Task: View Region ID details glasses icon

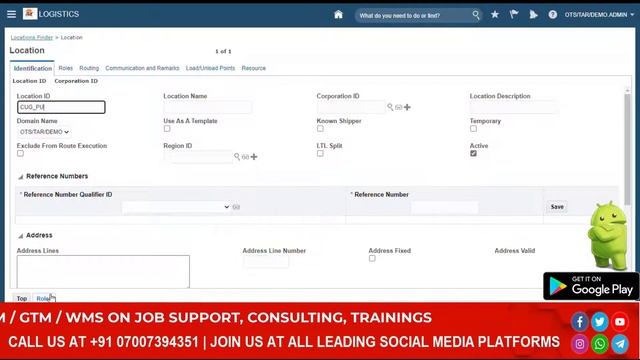Action: 245,157
